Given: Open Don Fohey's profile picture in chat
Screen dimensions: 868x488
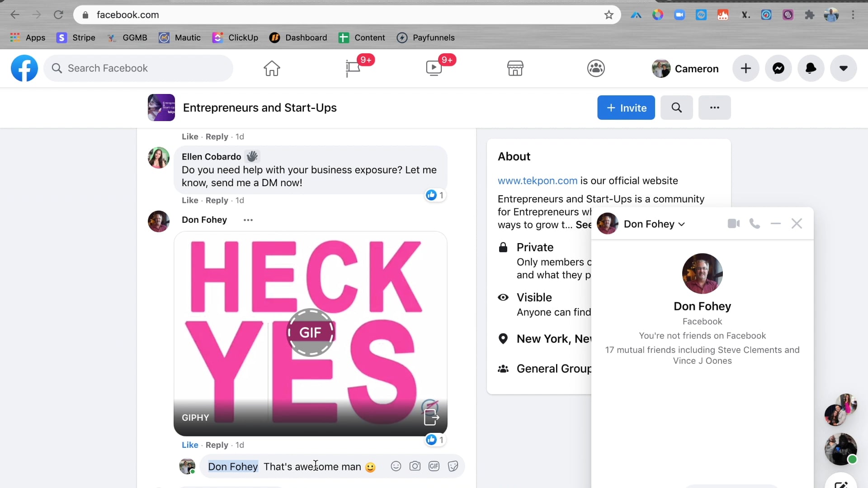Looking at the screenshot, I should pos(702,273).
